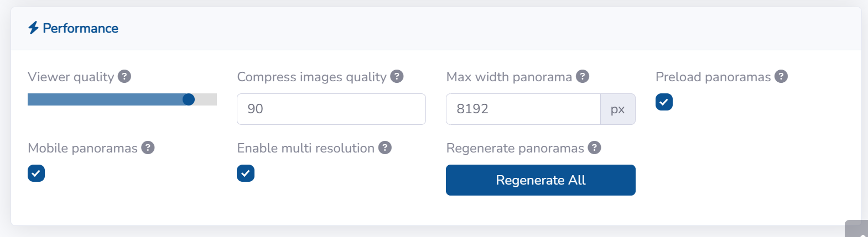
Task: Show help for Preload panoramas
Action: 781,76
